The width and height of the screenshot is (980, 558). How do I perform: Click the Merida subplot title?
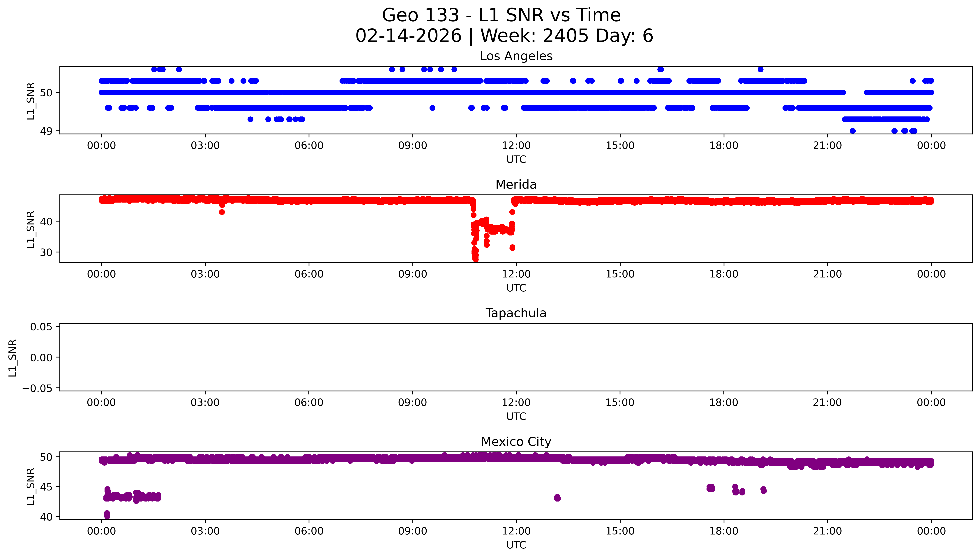[x=516, y=184]
